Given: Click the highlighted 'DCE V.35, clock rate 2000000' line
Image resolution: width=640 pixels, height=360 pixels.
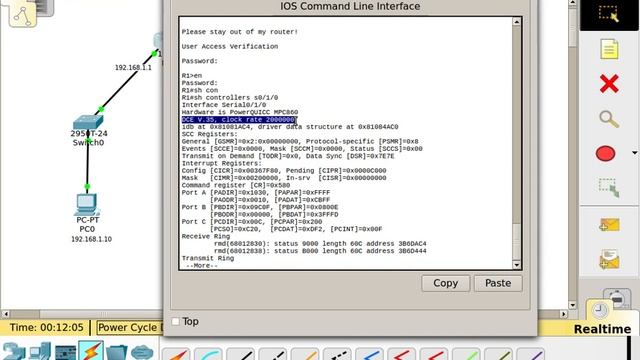Looking at the screenshot, I should click(x=238, y=120).
